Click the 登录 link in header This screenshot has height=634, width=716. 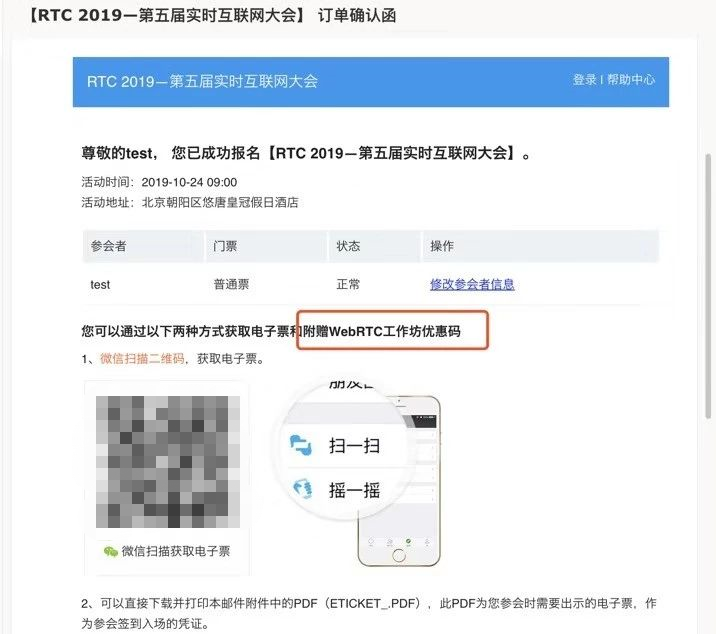click(584, 80)
